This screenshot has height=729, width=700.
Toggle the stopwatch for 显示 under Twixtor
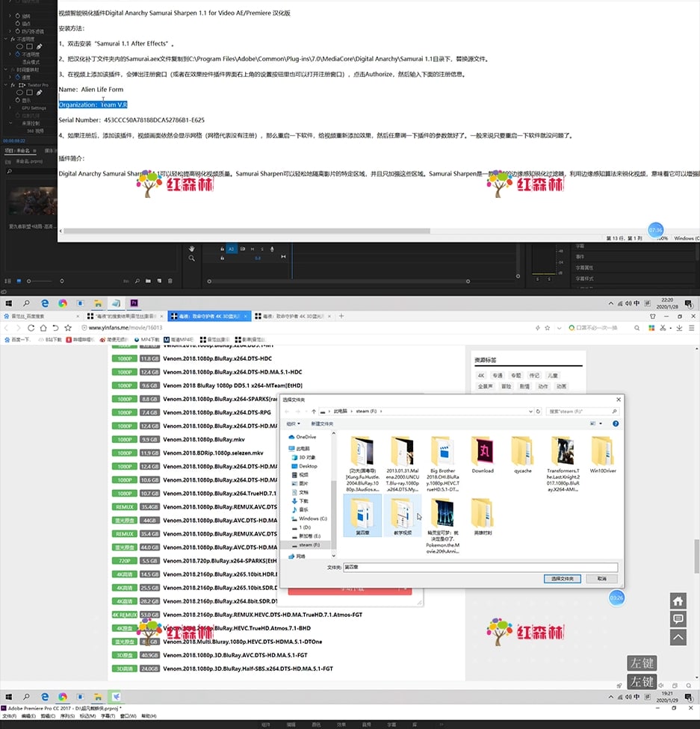pyautogui.click(x=18, y=100)
